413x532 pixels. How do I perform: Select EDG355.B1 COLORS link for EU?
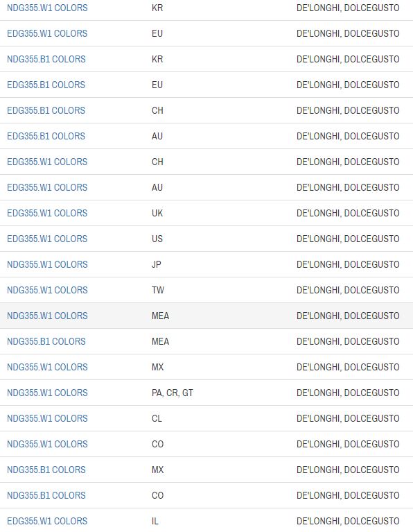pos(46,85)
